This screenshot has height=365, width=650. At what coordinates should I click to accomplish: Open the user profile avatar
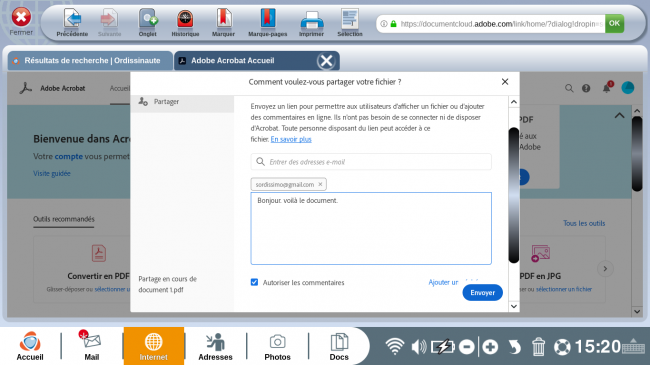[628, 88]
